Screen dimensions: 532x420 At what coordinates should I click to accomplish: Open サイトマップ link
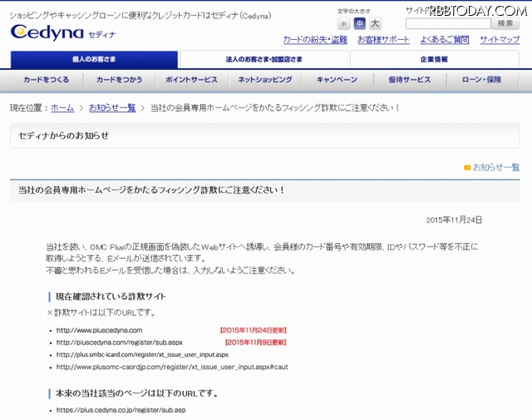(x=500, y=40)
